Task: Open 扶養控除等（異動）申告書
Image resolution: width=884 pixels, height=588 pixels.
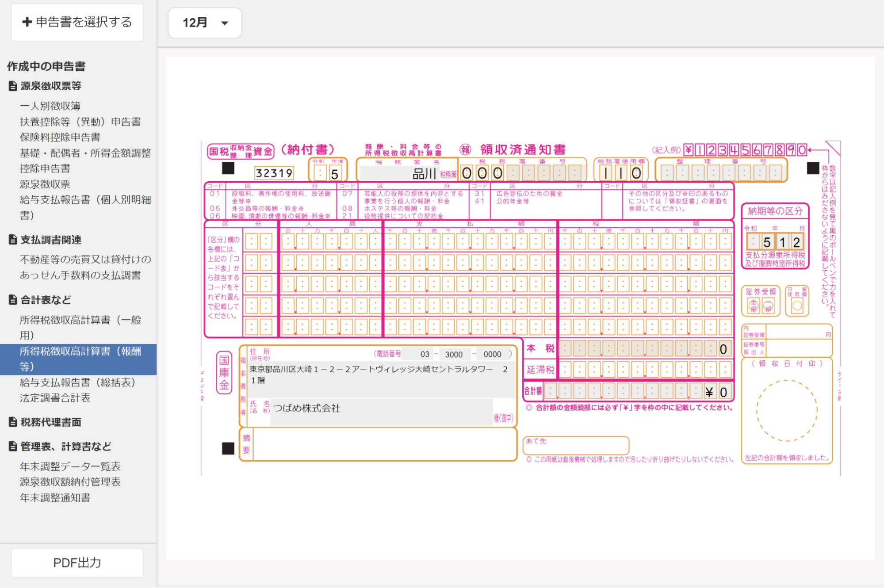Action: pyautogui.click(x=80, y=122)
